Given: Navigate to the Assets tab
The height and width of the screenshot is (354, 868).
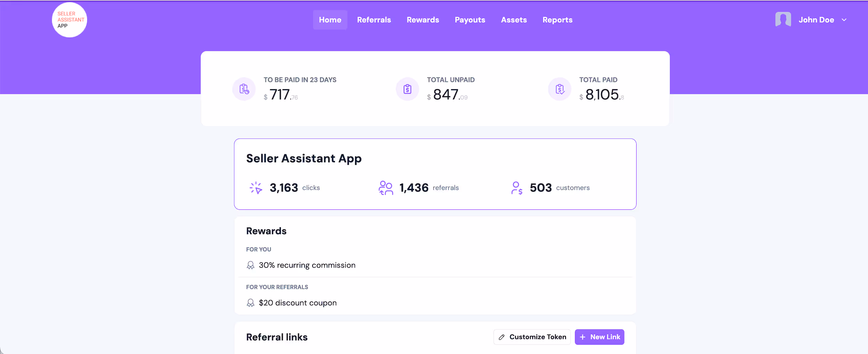Looking at the screenshot, I should point(514,20).
